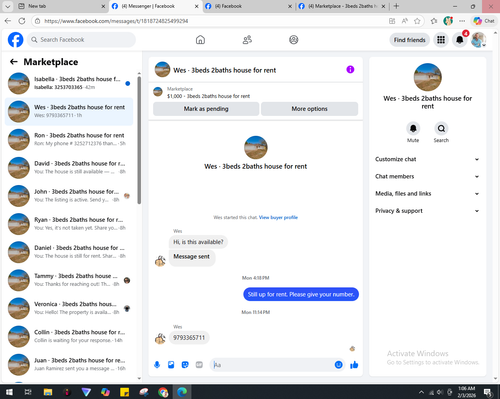Viewport: 500px width, 399px height.
Task: Add this page to favorites star
Action: point(417,21)
